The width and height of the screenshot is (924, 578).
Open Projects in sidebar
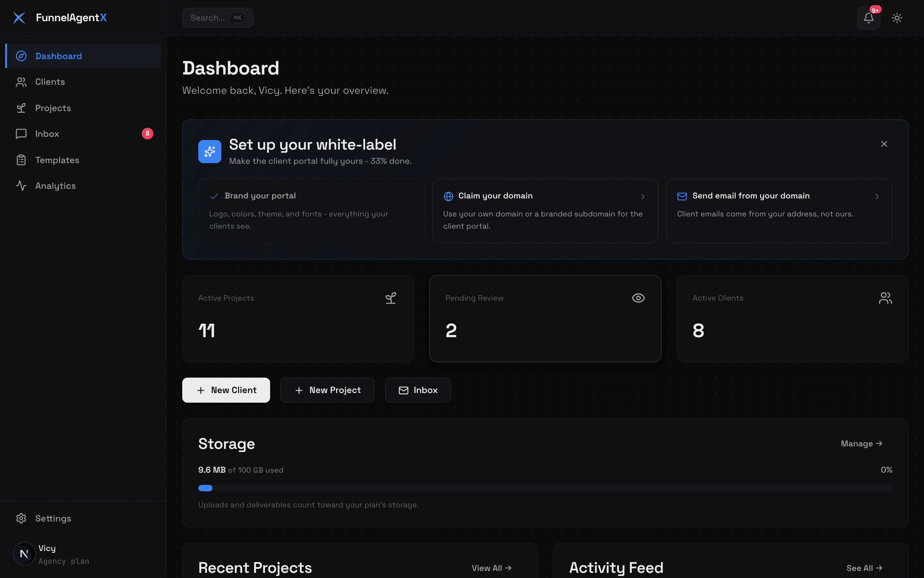(x=83, y=108)
